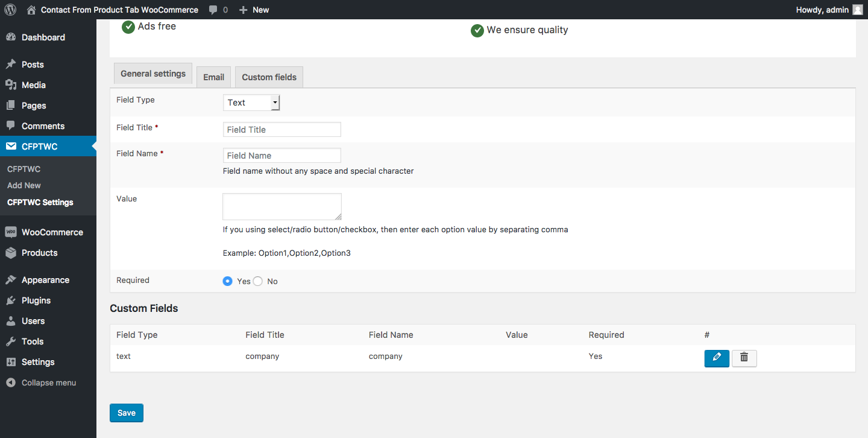Click the Collapse menu text
Screen dimensions: 868x438
(49, 382)
